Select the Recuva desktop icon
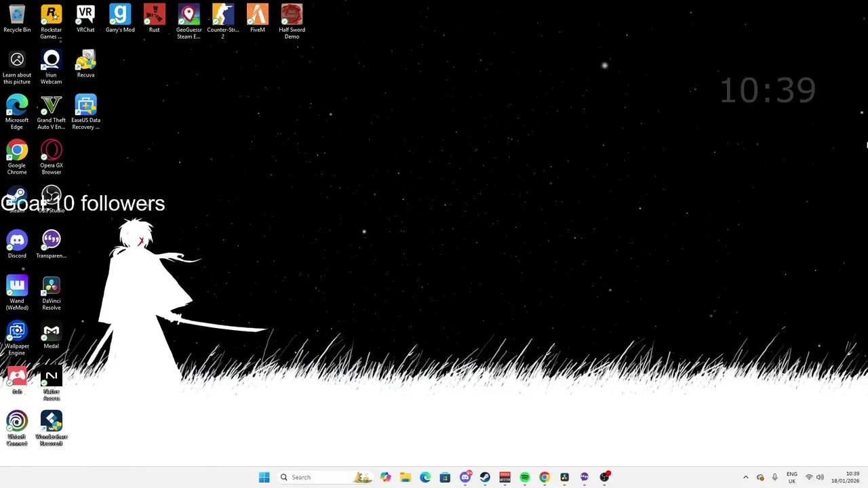Screen dimensions: 868x488 tap(85, 64)
